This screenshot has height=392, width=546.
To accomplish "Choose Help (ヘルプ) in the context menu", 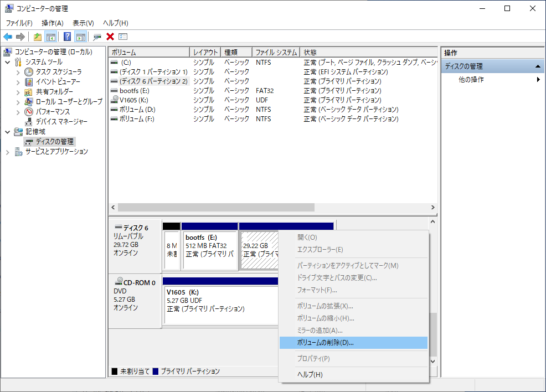I will (x=353, y=375).
